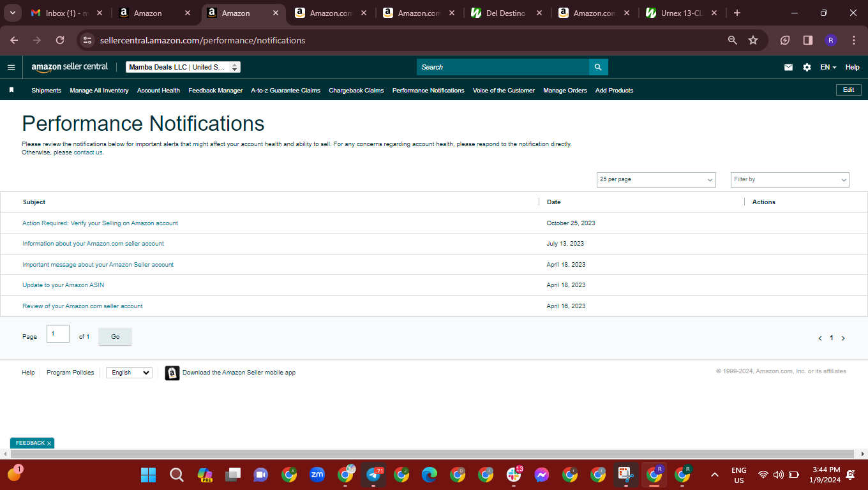This screenshot has width=868, height=490.
Task: Click the search magnifier button in Seller Central
Action: coord(598,67)
